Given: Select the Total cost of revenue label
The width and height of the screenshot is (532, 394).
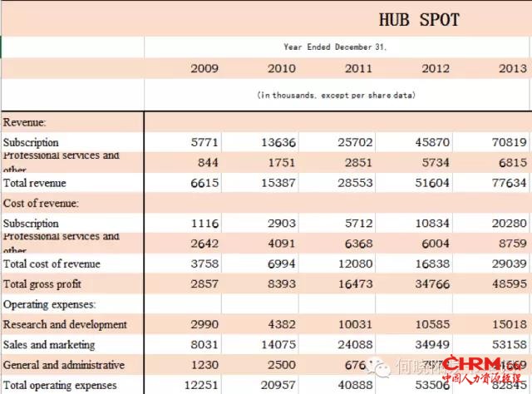Looking at the screenshot, I should point(52,264).
